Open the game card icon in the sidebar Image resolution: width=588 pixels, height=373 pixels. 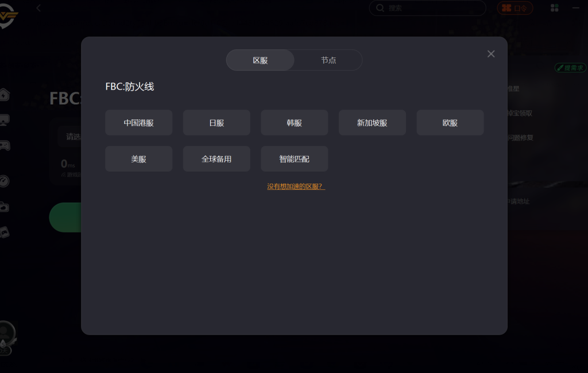pos(4,233)
